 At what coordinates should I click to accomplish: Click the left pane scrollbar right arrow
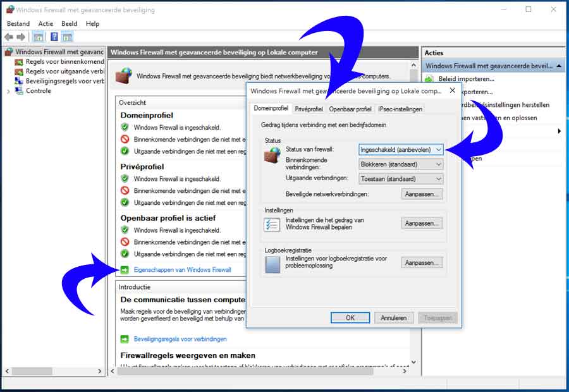(x=99, y=371)
